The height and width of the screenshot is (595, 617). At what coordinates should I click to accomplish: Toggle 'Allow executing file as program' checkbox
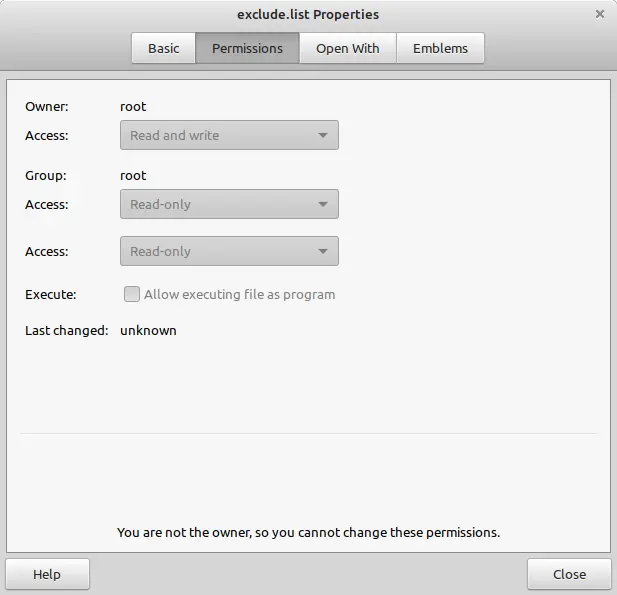(131, 294)
